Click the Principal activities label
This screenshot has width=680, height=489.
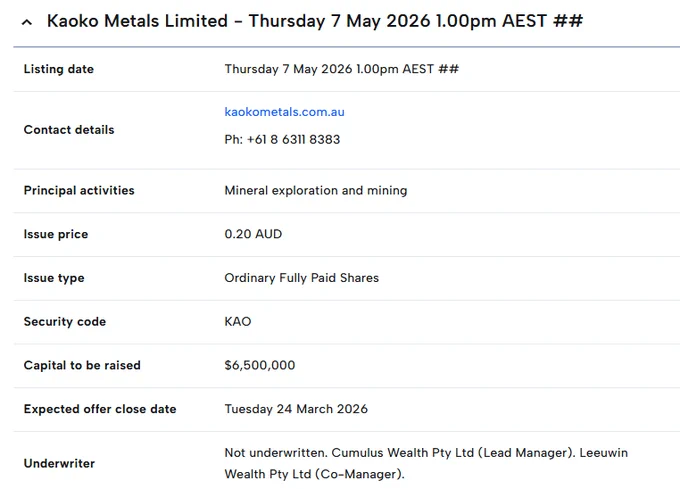coord(79,190)
